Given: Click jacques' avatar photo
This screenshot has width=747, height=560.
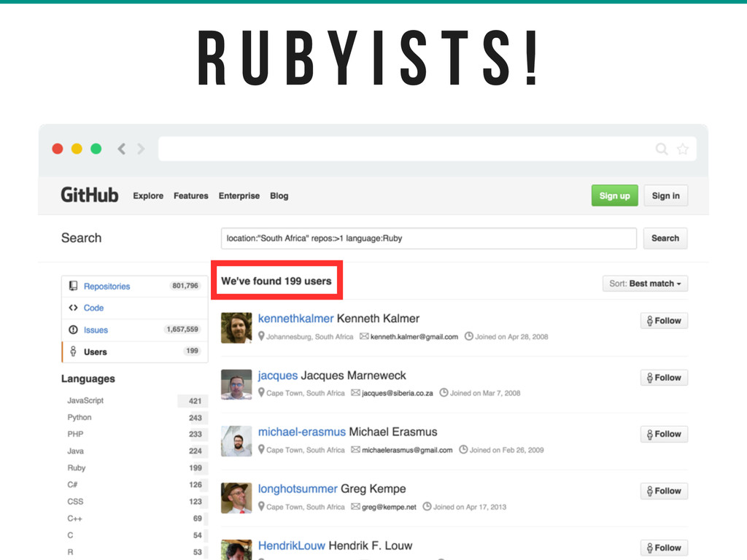Looking at the screenshot, I should click(236, 384).
